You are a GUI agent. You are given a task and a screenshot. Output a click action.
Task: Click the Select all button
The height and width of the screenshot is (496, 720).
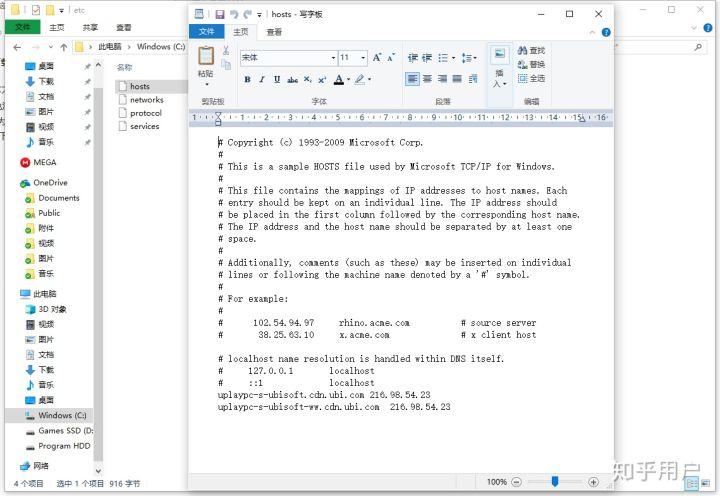click(531, 79)
